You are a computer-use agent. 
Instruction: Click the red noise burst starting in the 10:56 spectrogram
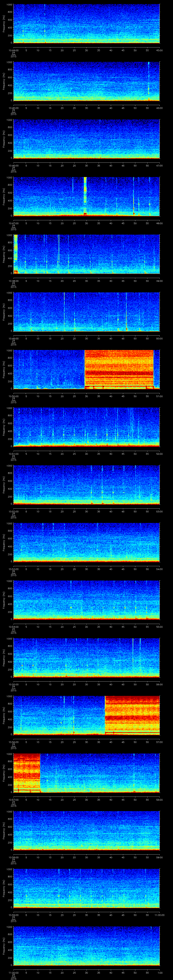[132, 713]
